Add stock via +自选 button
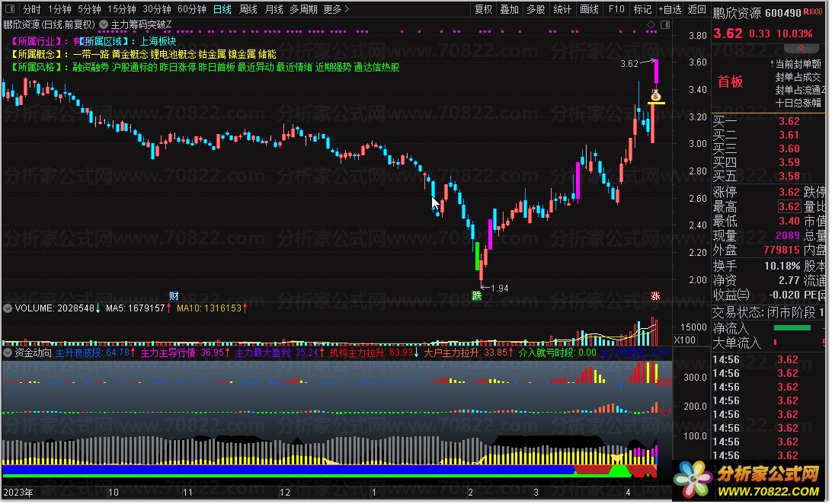Screen dimensions: 832x504 670,9
